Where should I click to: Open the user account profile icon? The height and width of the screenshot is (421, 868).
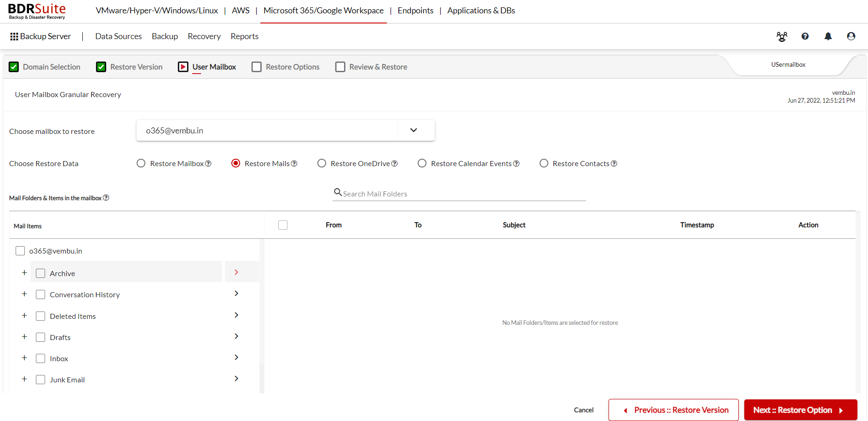(x=851, y=36)
